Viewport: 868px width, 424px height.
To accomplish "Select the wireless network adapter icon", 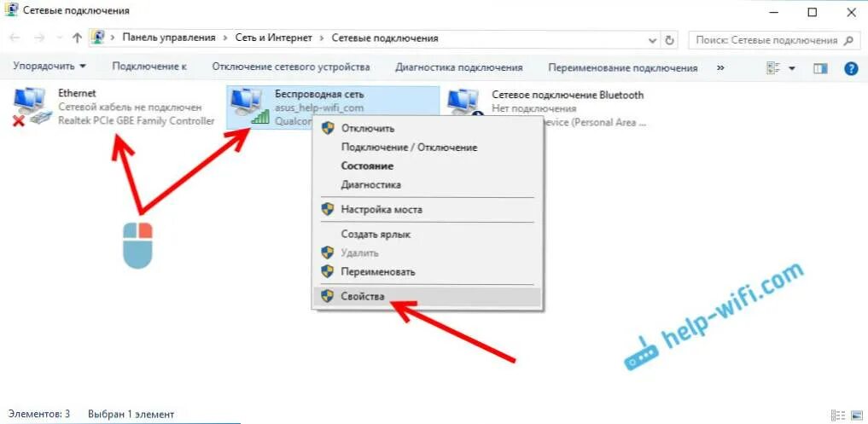I will coord(249,107).
